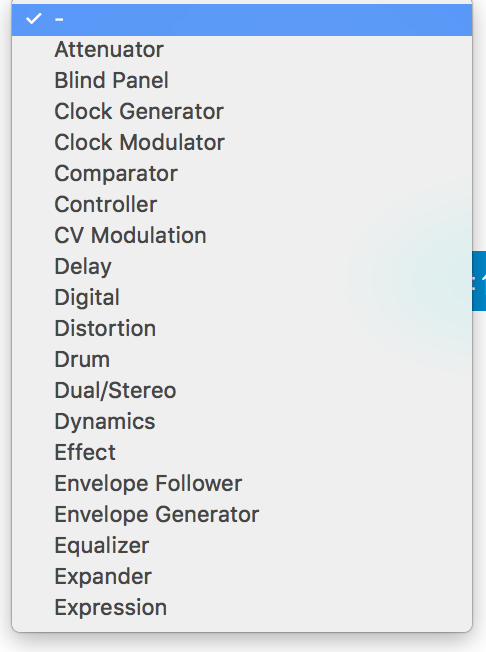Pick Envelope Follower from the list
The width and height of the screenshot is (486, 652).
pyautogui.click(x=242, y=484)
